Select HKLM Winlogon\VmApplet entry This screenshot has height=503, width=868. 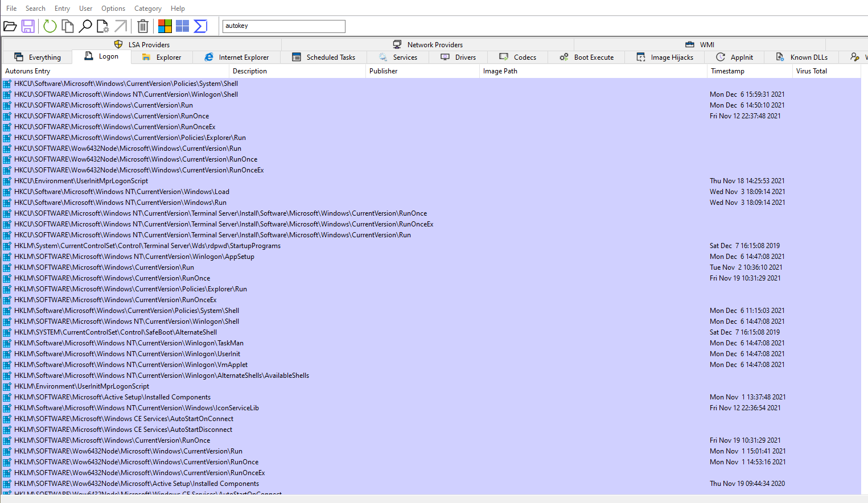(431, 365)
